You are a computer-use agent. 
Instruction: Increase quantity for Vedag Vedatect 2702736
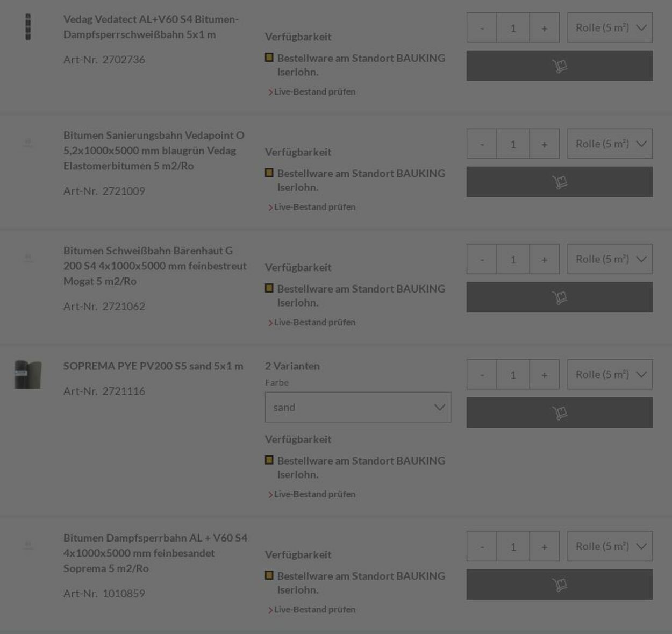[x=544, y=28]
